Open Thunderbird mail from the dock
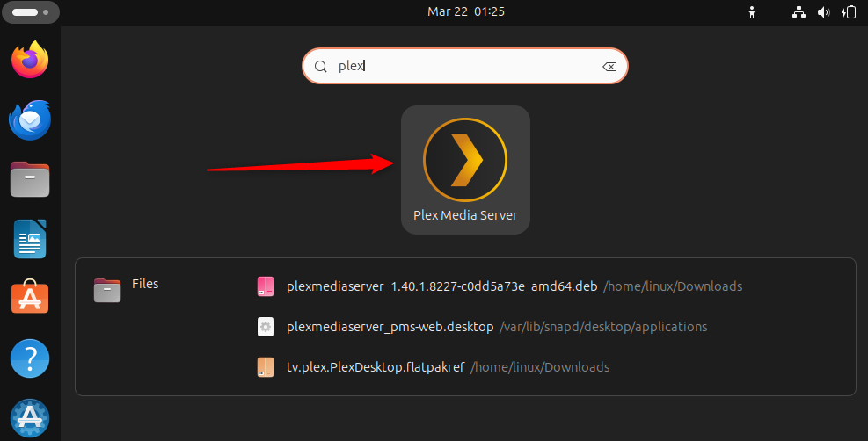 click(30, 120)
